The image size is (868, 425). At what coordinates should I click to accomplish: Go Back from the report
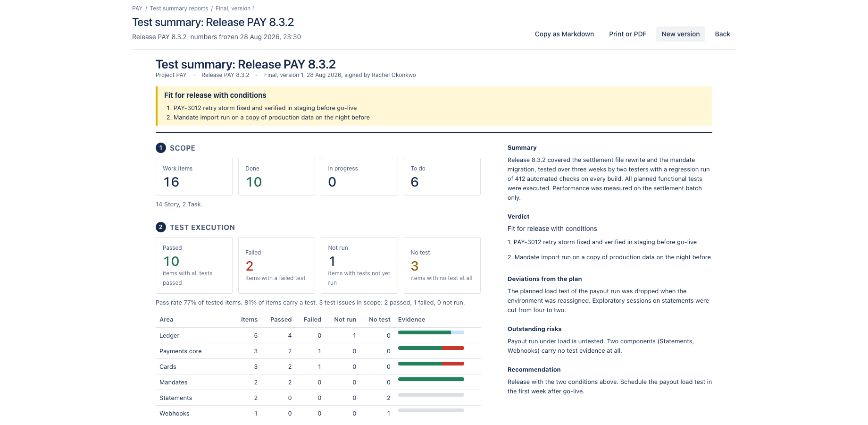722,34
